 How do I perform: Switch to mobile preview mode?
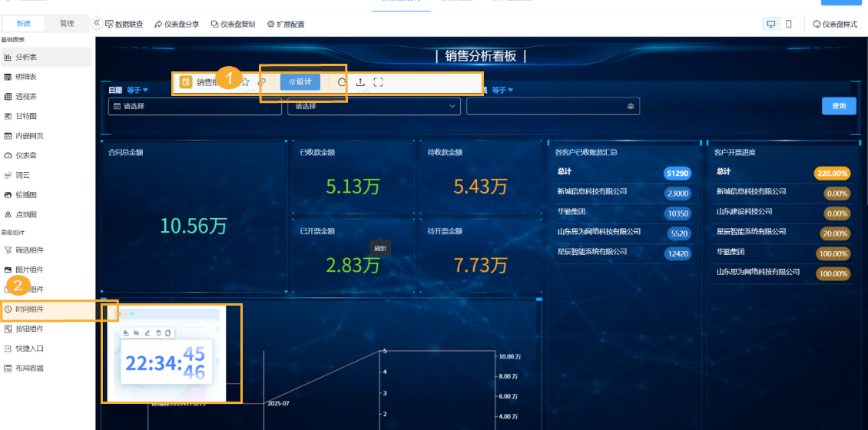pyautogui.click(x=788, y=24)
